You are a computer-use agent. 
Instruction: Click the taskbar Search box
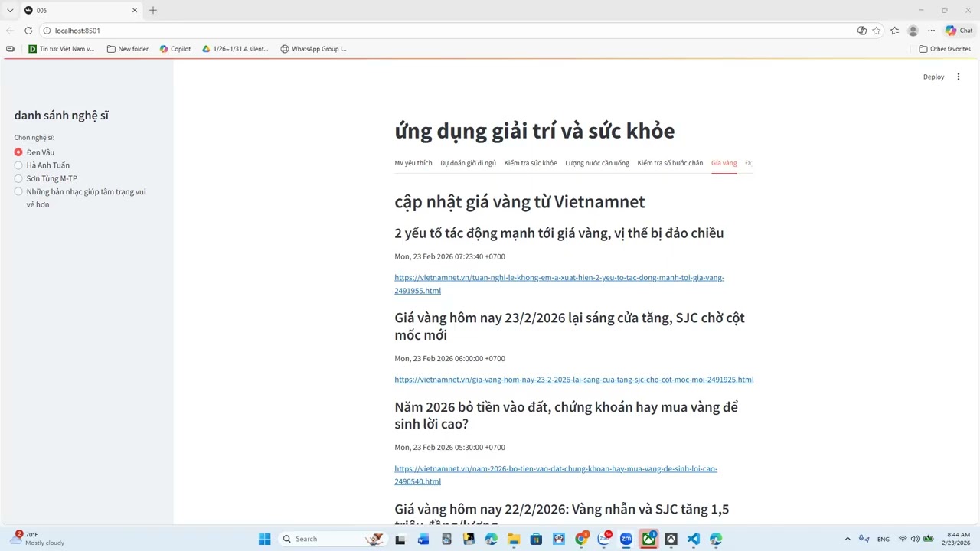(x=331, y=539)
